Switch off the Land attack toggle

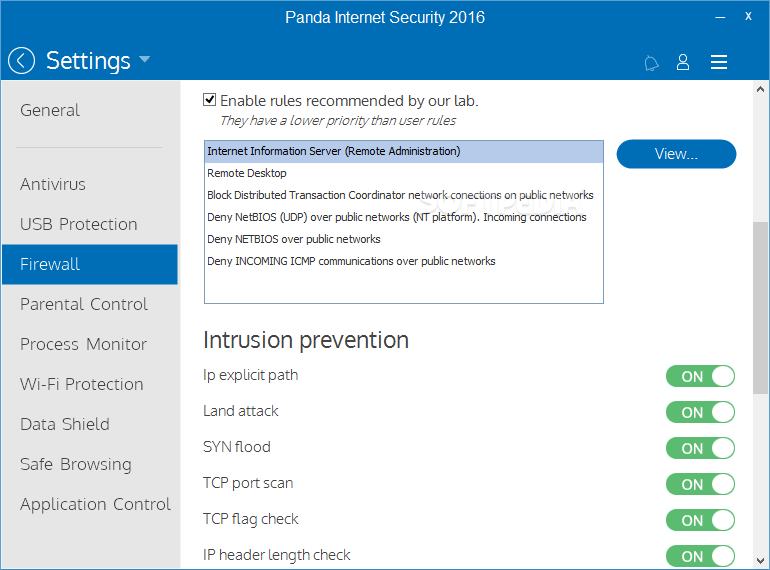pos(700,412)
